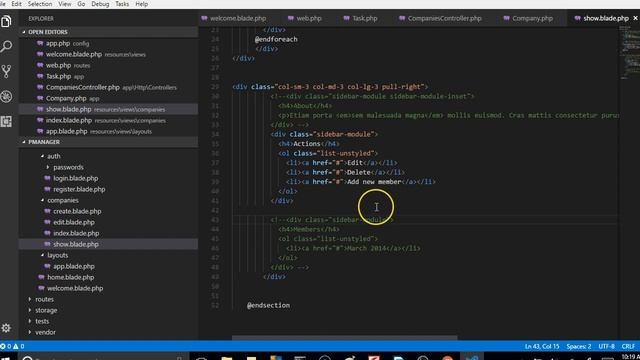
Task: Open index.blade.php in Open Editors
Action: [x=109, y=120]
